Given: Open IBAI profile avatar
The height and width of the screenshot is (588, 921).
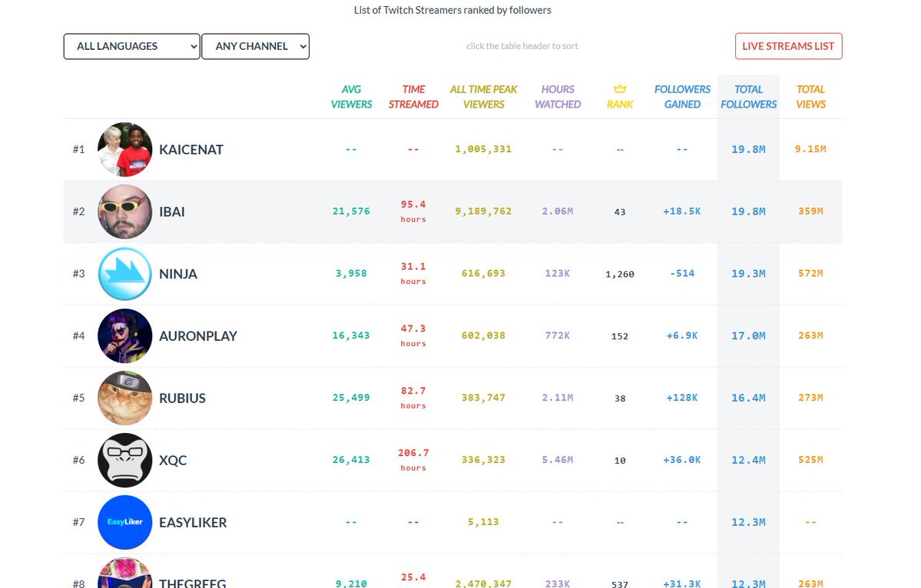Looking at the screenshot, I should (x=124, y=212).
